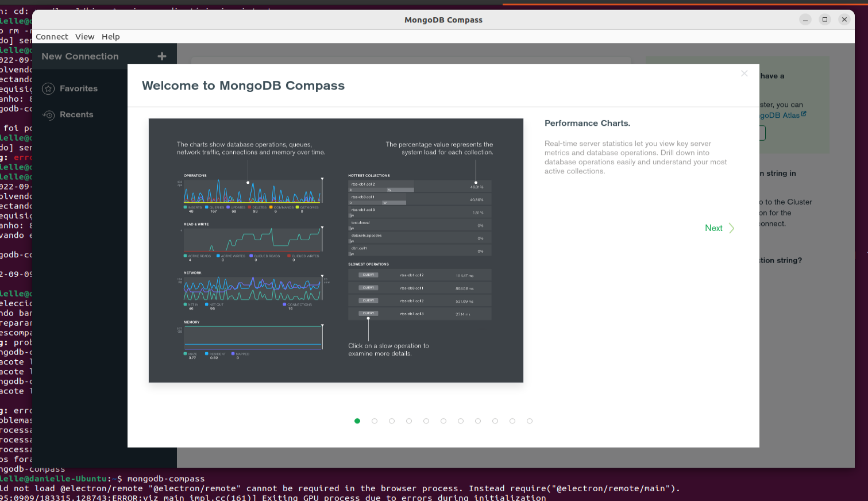
Task: Select the ninth tour pagination dot
Action: (x=495, y=421)
